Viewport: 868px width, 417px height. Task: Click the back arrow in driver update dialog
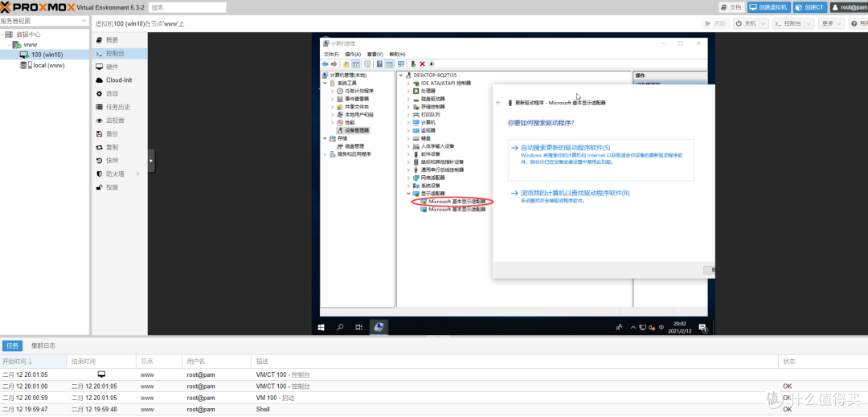click(499, 103)
